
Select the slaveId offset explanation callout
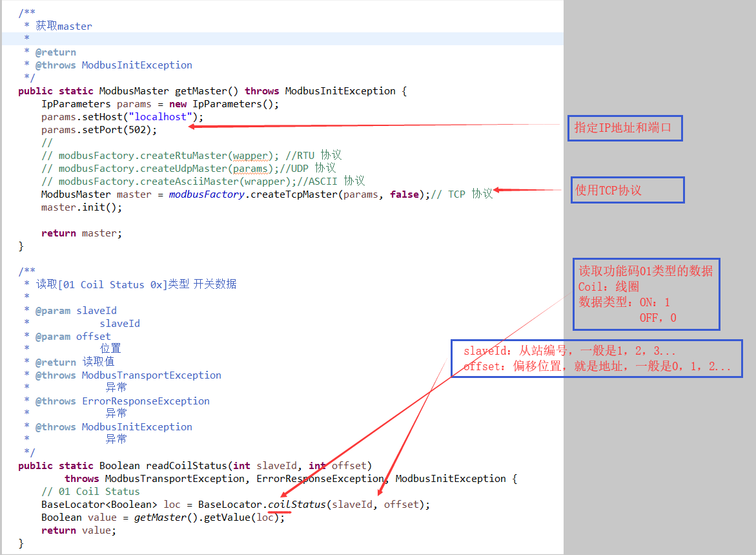(596, 359)
